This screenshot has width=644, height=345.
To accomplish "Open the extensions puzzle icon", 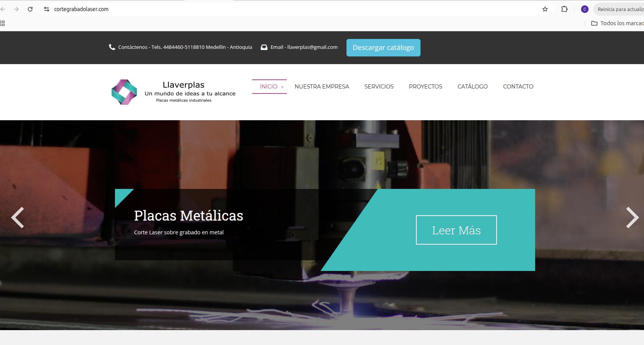I will (x=564, y=9).
